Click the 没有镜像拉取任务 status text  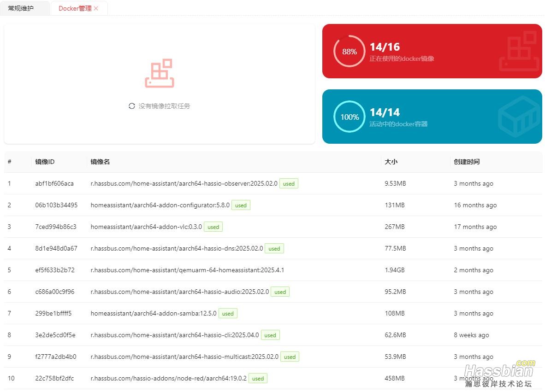[x=165, y=106]
